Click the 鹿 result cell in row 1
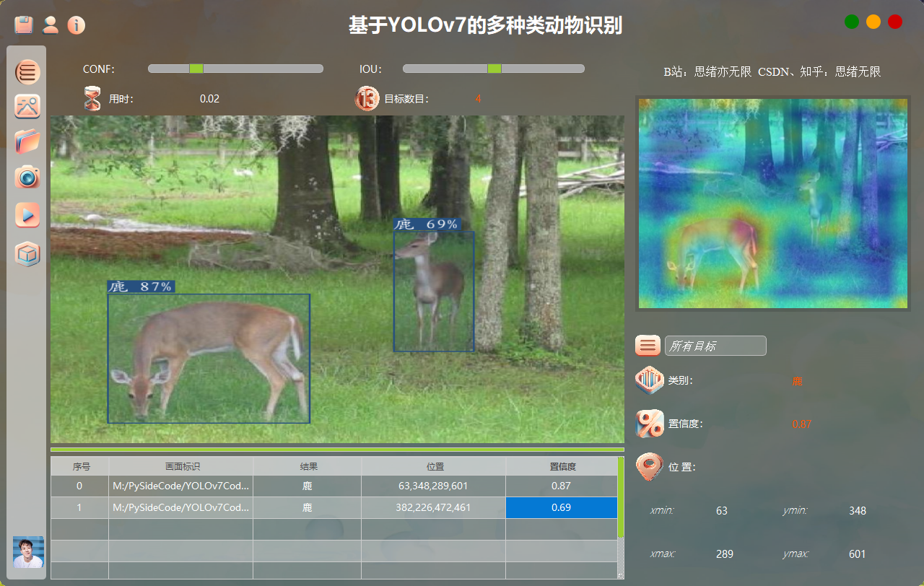The height and width of the screenshot is (586, 924). coord(308,507)
